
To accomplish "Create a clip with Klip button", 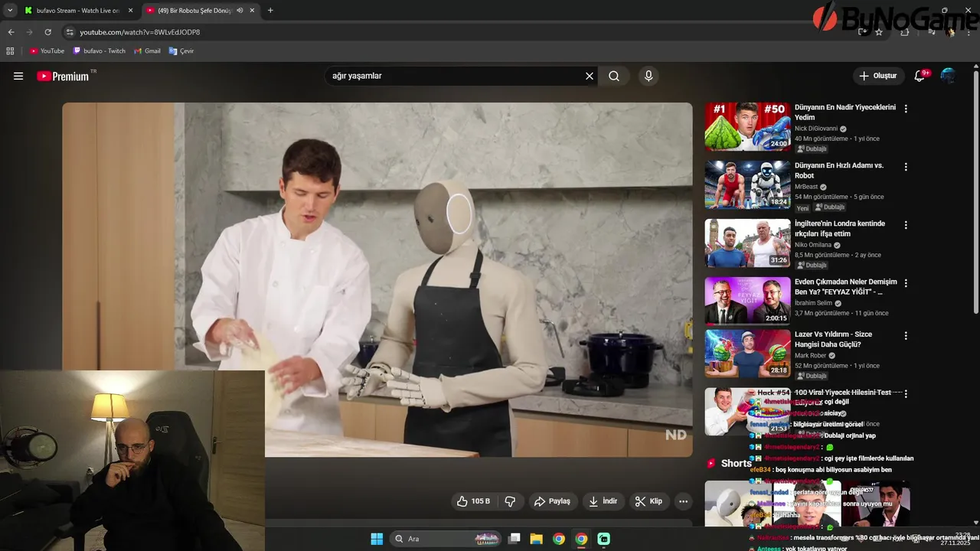I will click(648, 501).
